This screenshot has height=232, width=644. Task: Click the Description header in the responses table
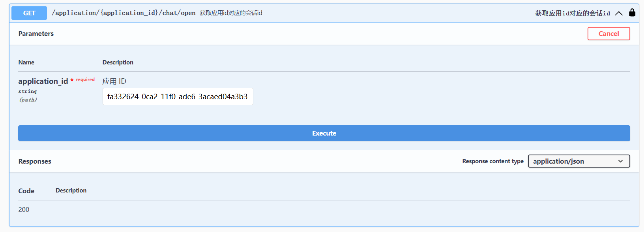click(x=71, y=191)
